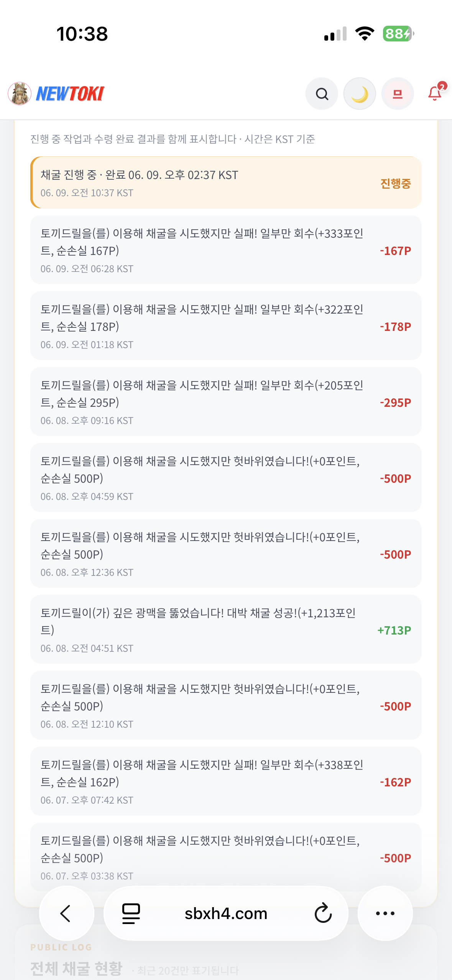This screenshot has height=980, width=452.
Task: Tap the 06. 08. 오후 04:59 log entry
Action: [226, 477]
